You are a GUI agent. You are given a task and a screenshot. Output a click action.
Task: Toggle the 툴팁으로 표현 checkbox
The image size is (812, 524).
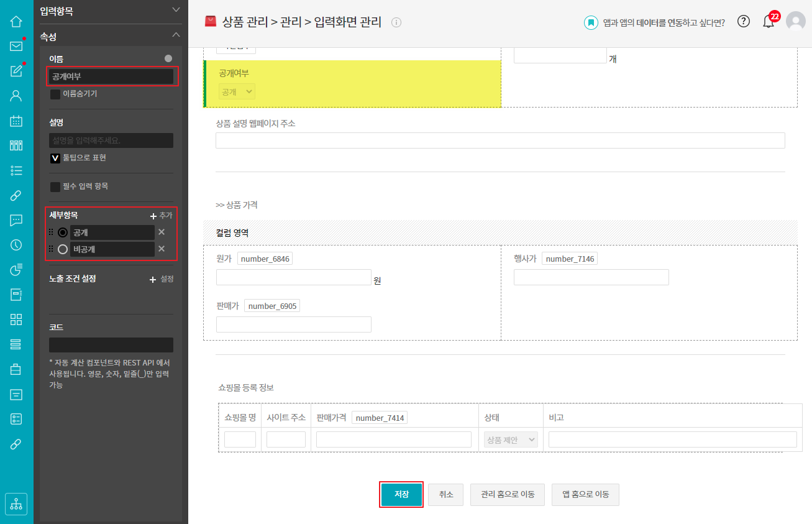coord(55,159)
